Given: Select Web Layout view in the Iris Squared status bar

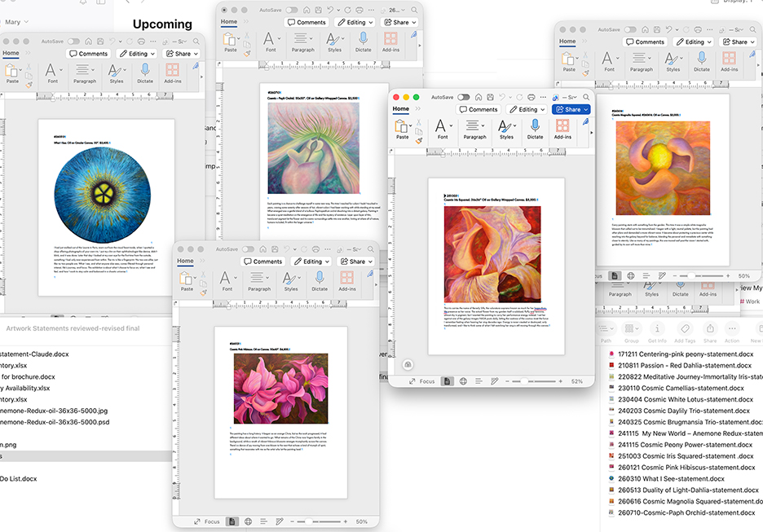Looking at the screenshot, I should click(463, 381).
